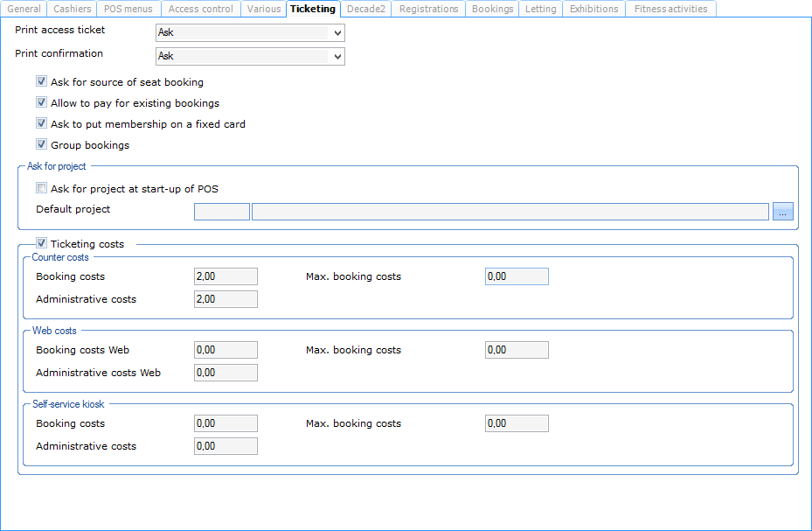The width and height of the screenshot is (812, 531).
Task: Select the Booking costs Web field
Action: 226,350
